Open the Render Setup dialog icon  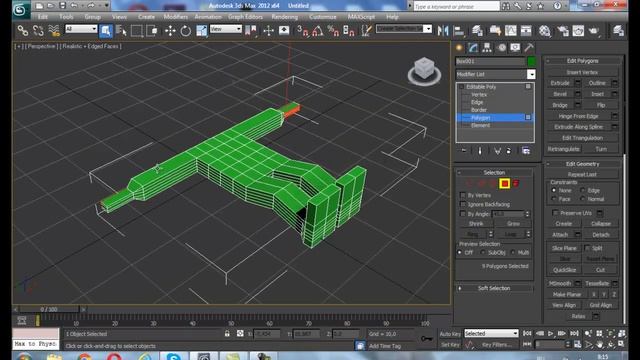coord(563,31)
